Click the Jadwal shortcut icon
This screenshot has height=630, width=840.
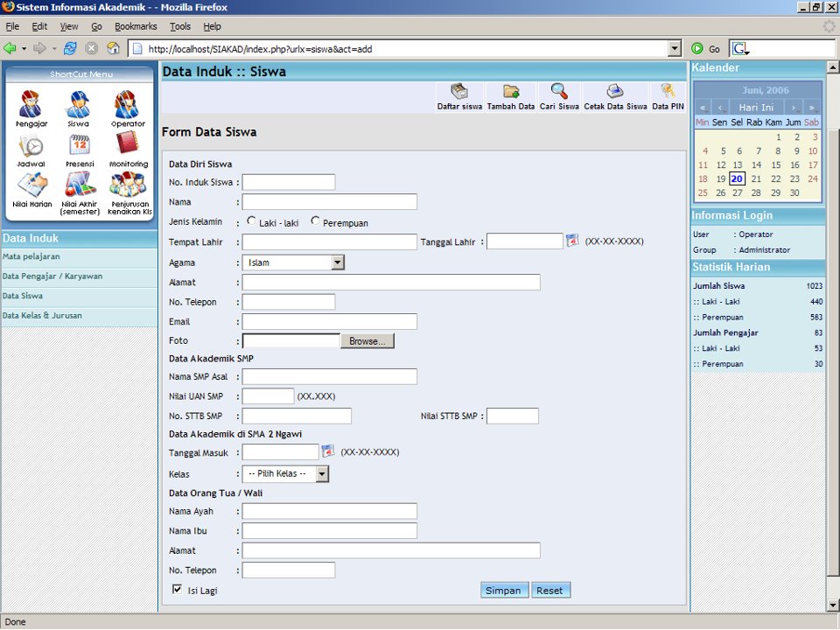31,145
